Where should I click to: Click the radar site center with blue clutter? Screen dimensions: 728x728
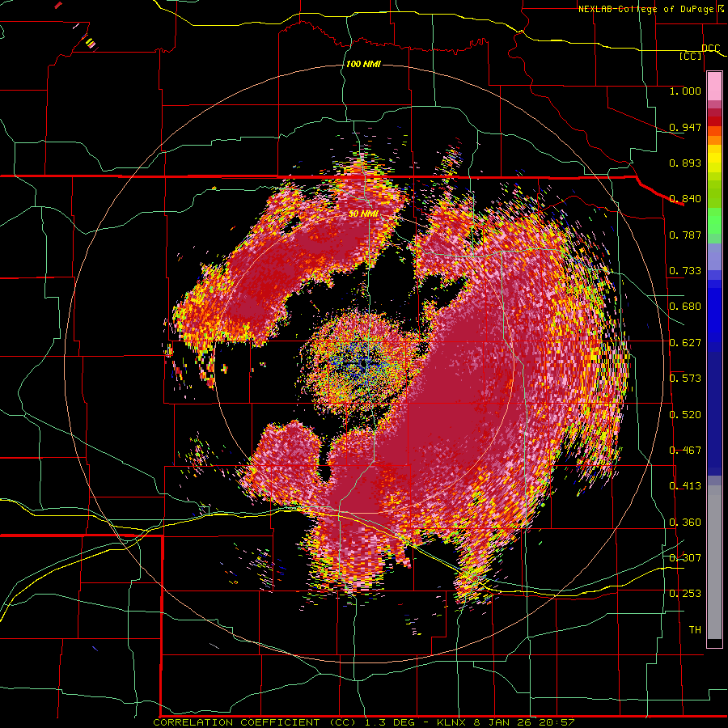(365, 364)
